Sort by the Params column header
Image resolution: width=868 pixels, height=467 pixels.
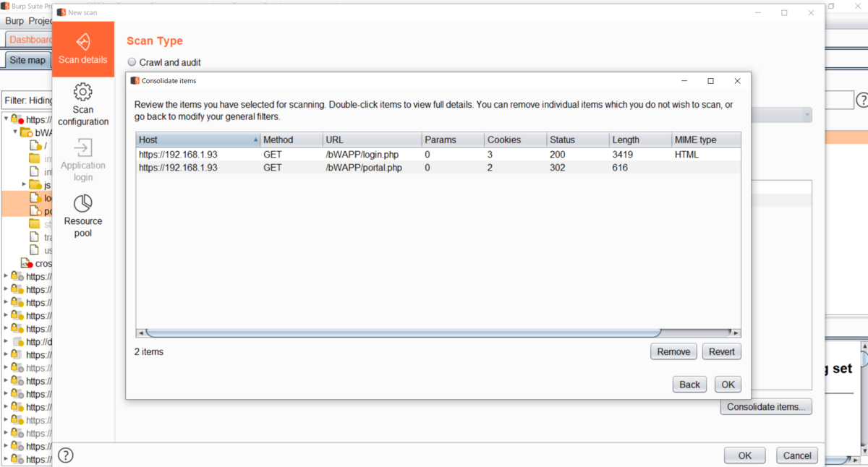453,140
